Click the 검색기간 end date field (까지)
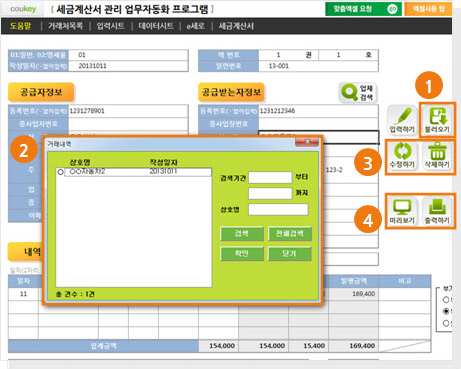Screen dimensions: 461x369 (270, 193)
